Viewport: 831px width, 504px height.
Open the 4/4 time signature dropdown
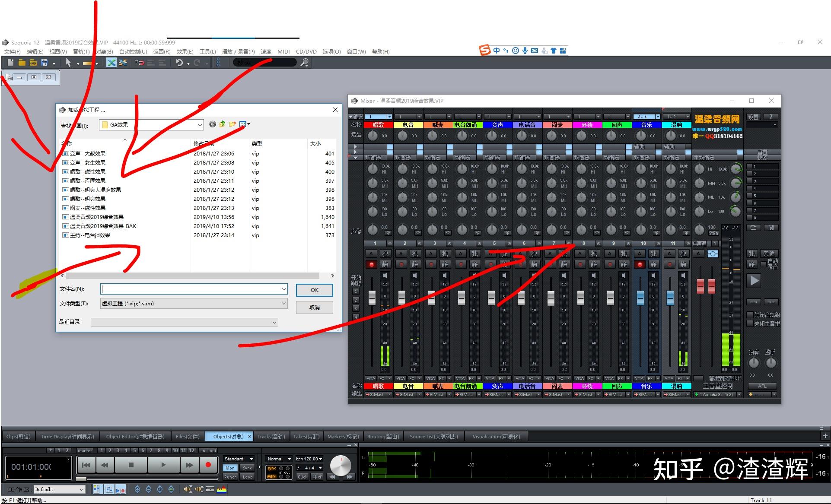click(309, 468)
